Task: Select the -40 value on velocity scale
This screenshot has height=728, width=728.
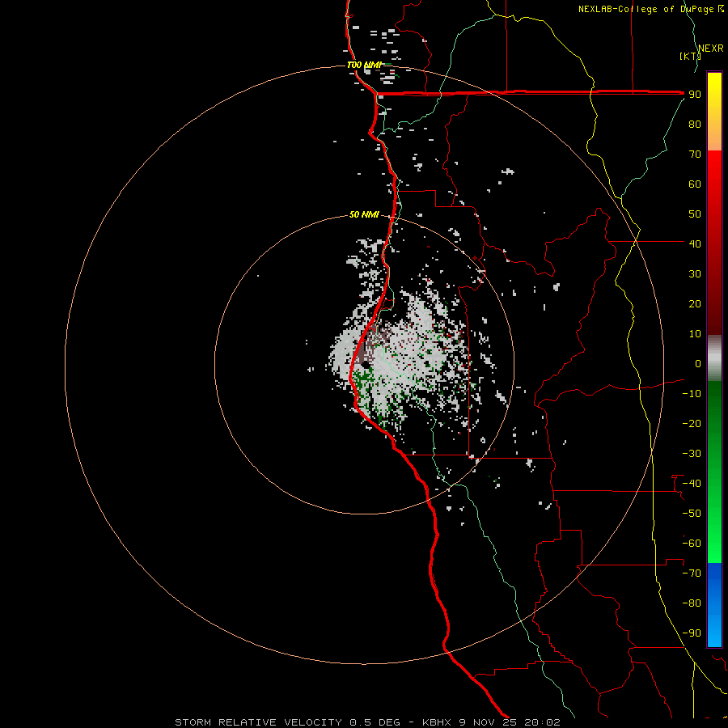Action: tap(692, 484)
